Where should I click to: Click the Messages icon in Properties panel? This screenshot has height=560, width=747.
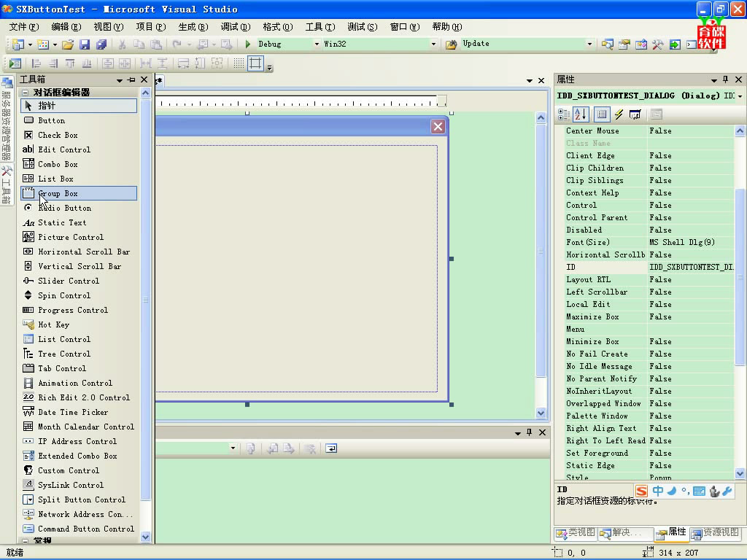(635, 114)
